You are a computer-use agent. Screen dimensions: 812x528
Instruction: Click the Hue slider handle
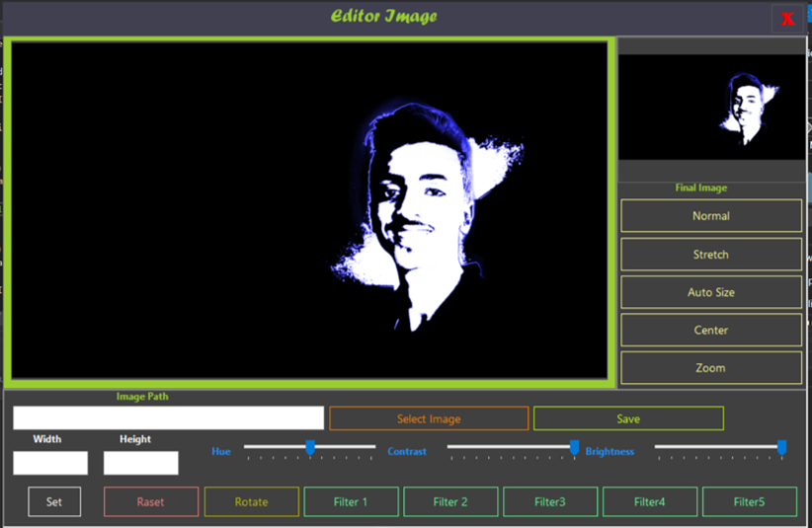[310, 448]
